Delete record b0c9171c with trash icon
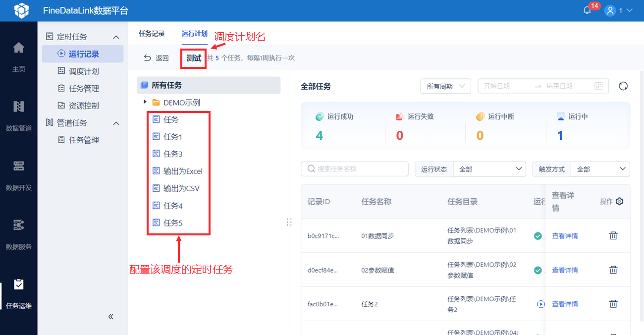The image size is (644, 335). [613, 235]
